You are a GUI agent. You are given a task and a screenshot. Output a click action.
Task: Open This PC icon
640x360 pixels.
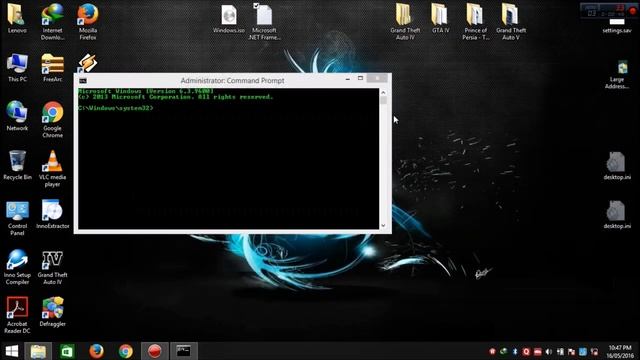pyautogui.click(x=17, y=67)
